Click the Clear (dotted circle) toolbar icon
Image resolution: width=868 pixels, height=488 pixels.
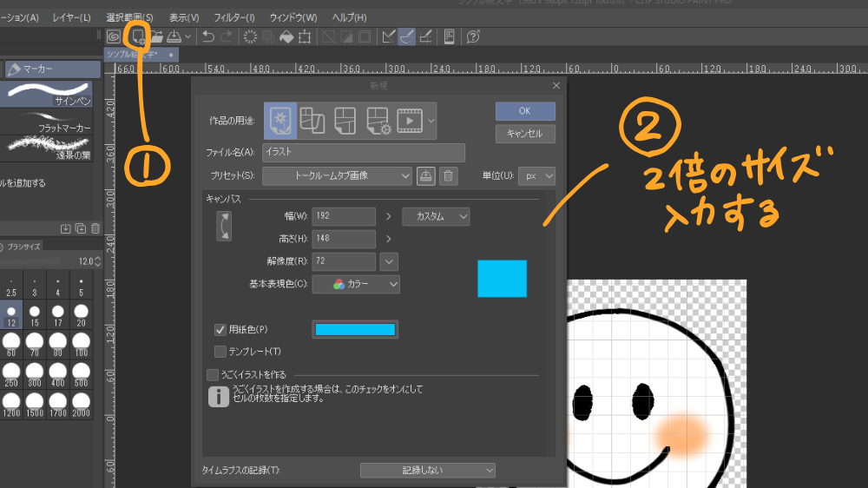click(x=250, y=36)
